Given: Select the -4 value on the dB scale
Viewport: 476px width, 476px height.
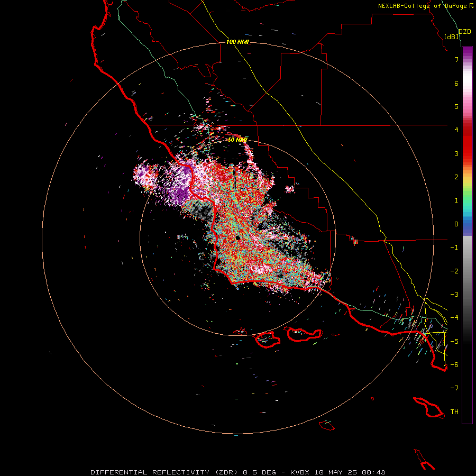Looking at the screenshot, I should (x=454, y=318).
